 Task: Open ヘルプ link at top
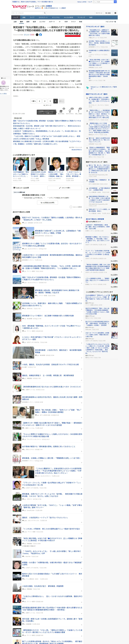click(x=90, y=2)
